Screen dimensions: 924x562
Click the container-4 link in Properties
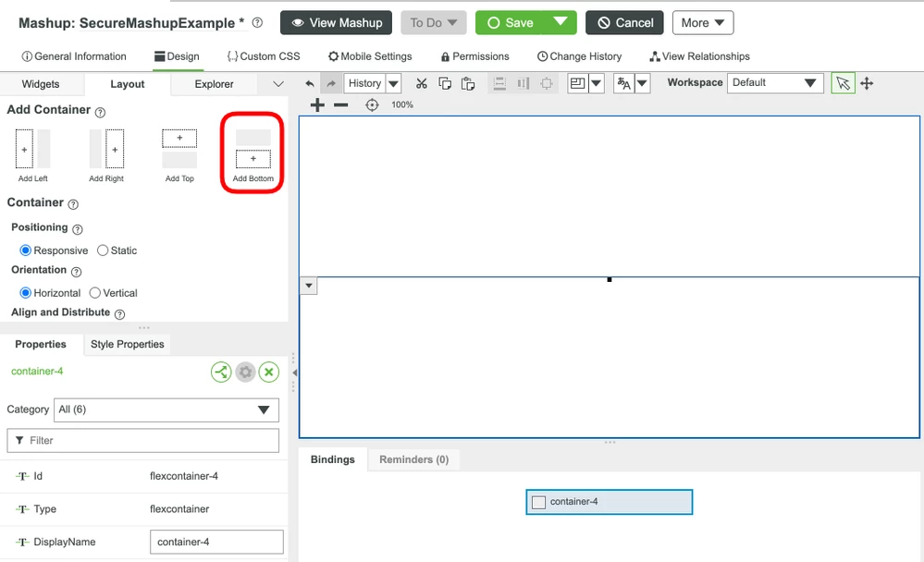(x=37, y=372)
